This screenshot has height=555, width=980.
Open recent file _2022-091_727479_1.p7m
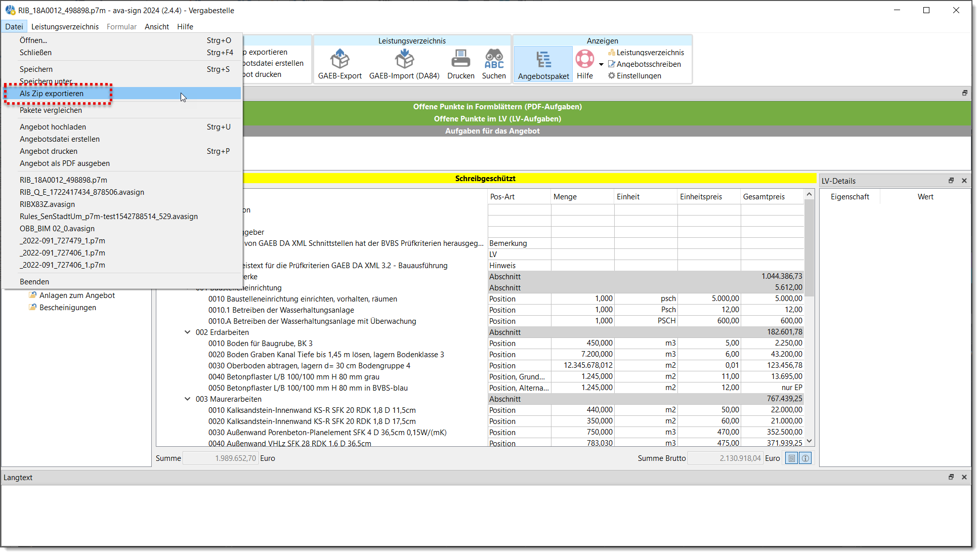click(121, 241)
